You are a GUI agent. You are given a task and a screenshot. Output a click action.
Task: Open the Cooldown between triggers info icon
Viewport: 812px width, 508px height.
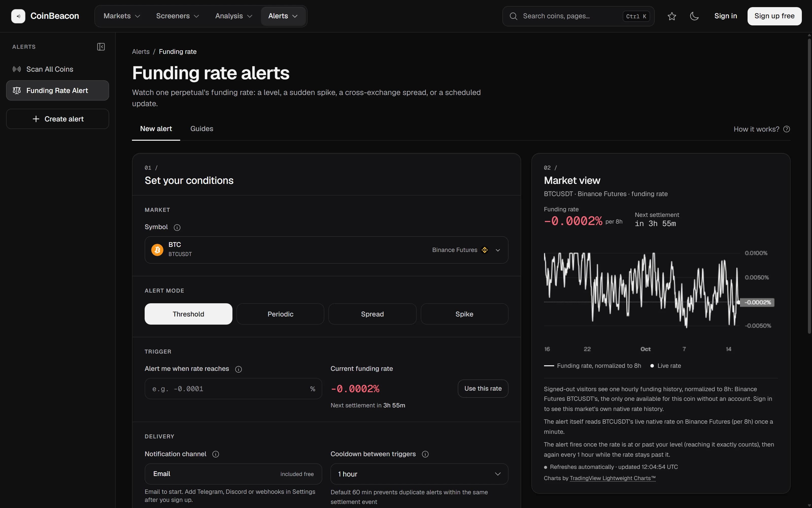coord(425,454)
